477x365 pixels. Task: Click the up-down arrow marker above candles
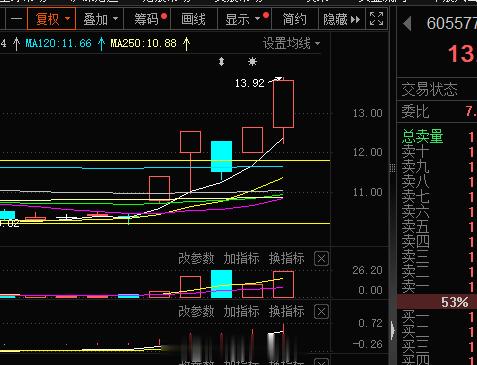click(221, 62)
